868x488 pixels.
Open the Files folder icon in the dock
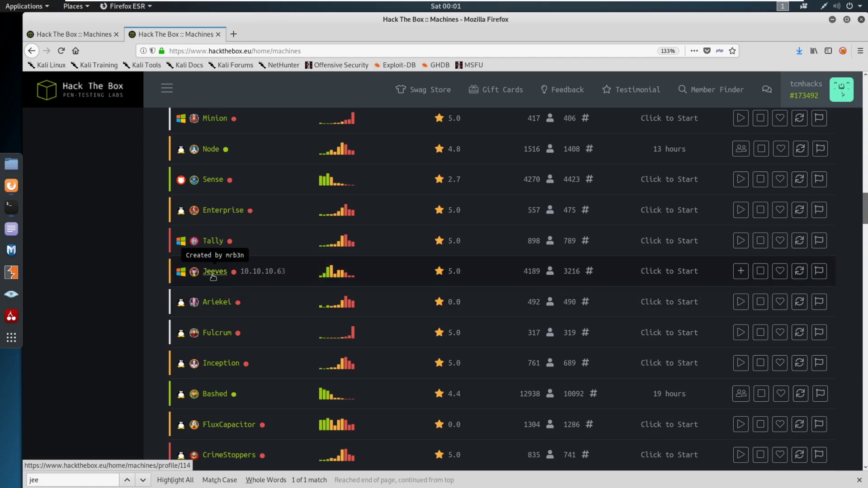(11, 164)
